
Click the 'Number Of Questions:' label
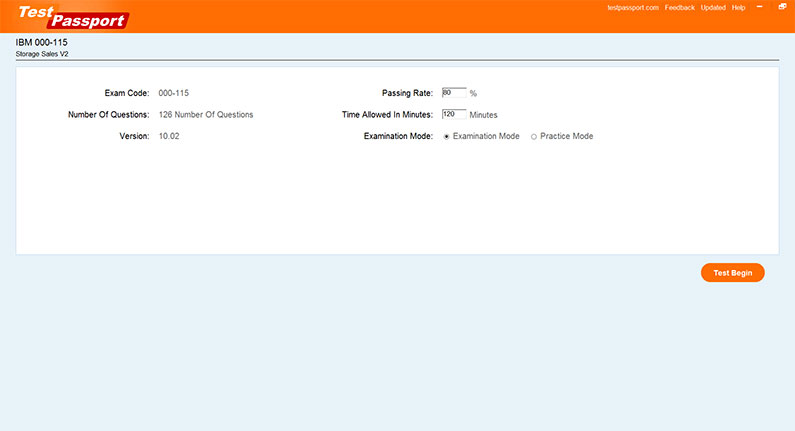point(109,115)
